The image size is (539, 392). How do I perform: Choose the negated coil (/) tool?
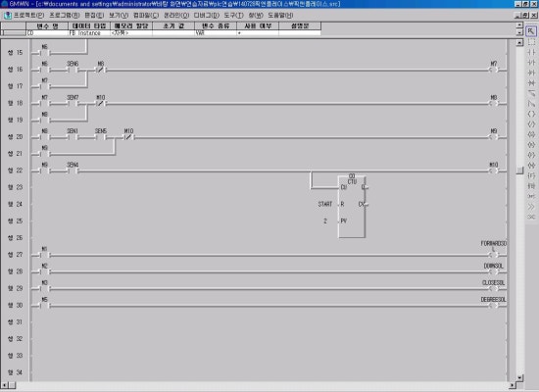pos(531,124)
